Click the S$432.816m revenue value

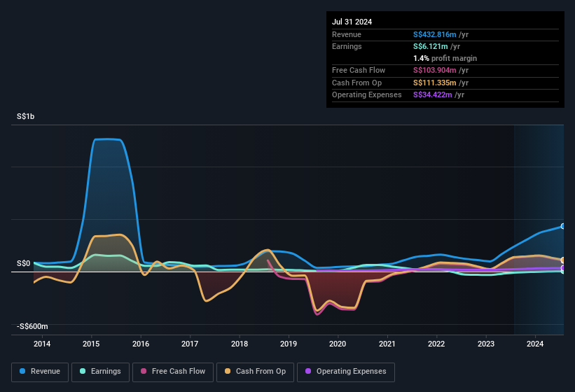coord(434,34)
